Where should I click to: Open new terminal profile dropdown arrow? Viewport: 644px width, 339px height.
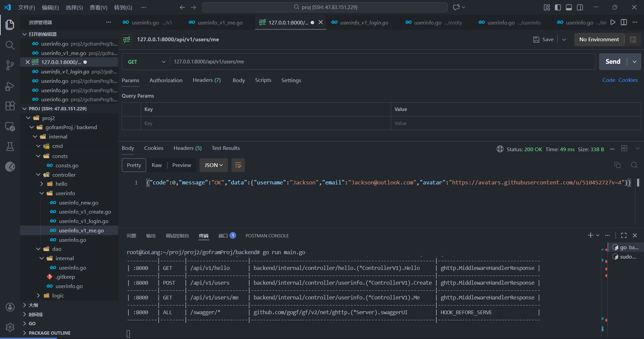(598, 235)
